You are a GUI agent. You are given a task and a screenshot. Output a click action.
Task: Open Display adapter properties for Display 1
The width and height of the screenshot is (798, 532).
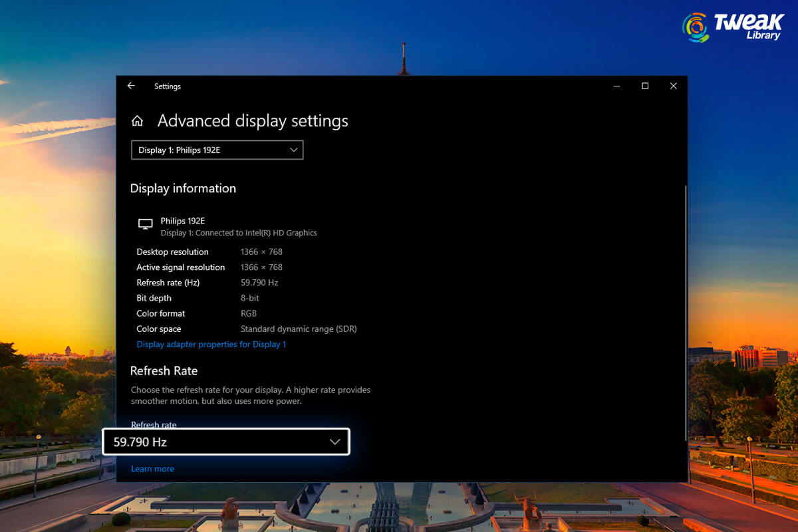click(x=211, y=344)
